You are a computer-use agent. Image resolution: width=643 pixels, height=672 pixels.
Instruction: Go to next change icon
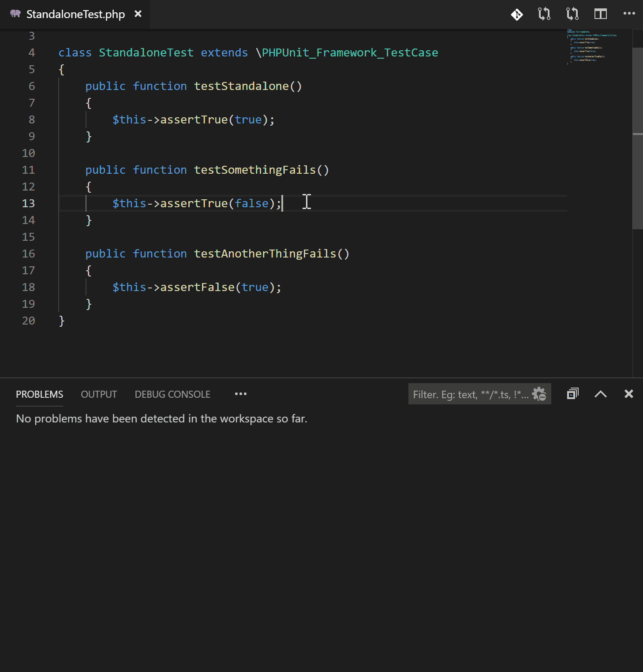572,14
